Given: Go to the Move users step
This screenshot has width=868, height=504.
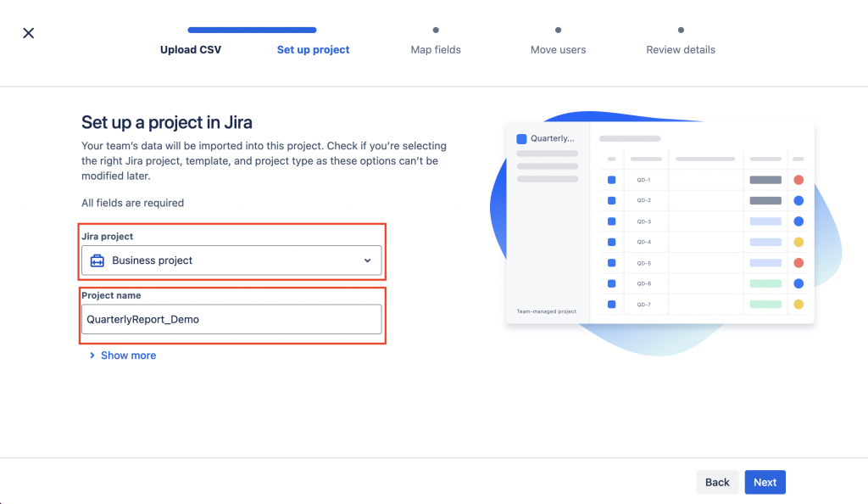Looking at the screenshot, I should 558,50.
